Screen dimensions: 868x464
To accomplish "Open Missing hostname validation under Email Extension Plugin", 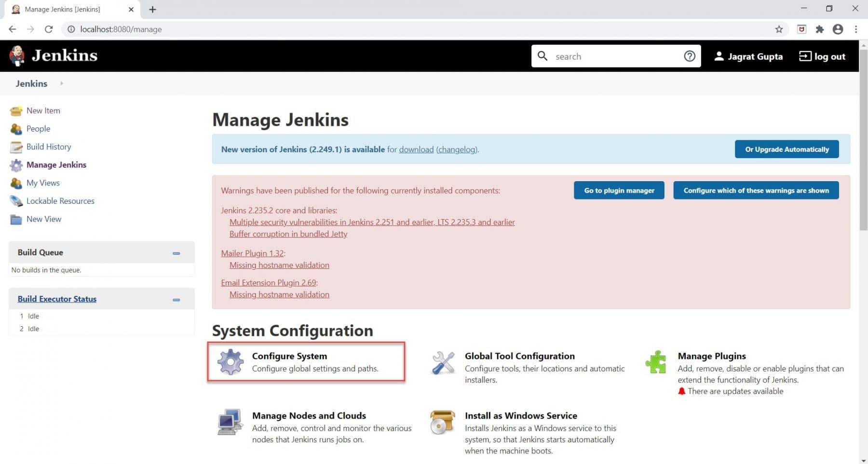I will [x=279, y=295].
